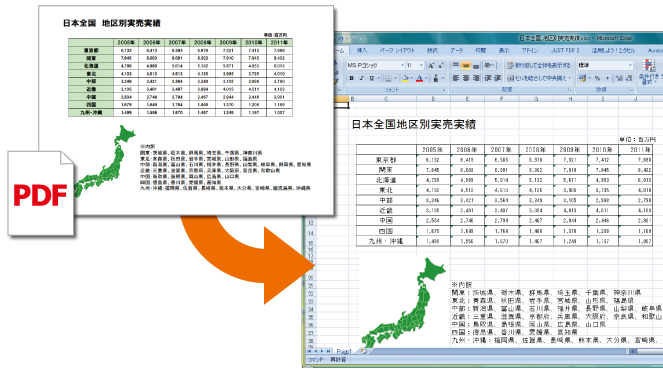This screenshot has width=663, height=373.
Task: Click the Borders icon in font group
Action: 388,78
